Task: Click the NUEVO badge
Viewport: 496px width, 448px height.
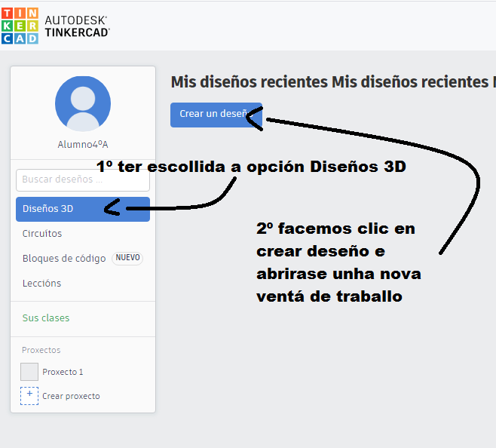Action: click(127, 258)
